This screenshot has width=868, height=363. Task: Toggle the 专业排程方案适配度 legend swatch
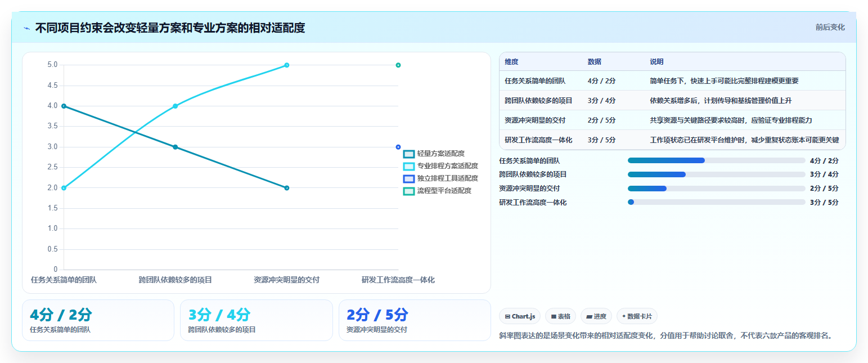click(409, 166)
